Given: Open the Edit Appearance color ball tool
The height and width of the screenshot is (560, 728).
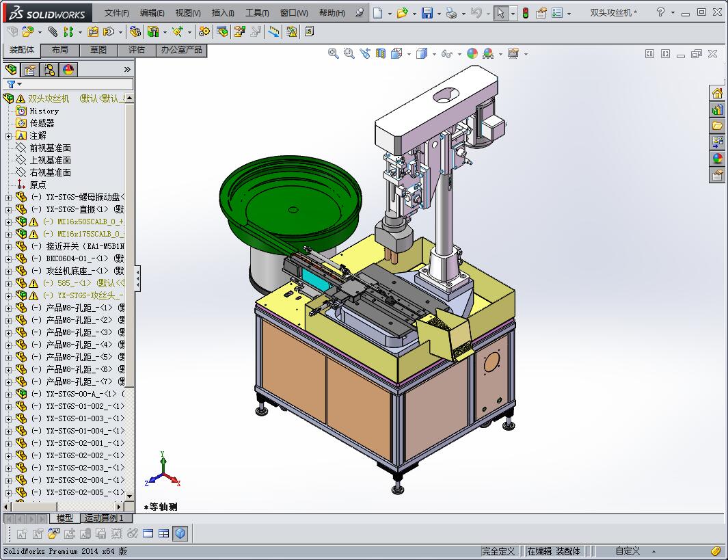Looking at the screenshot, I should [473, 53].
